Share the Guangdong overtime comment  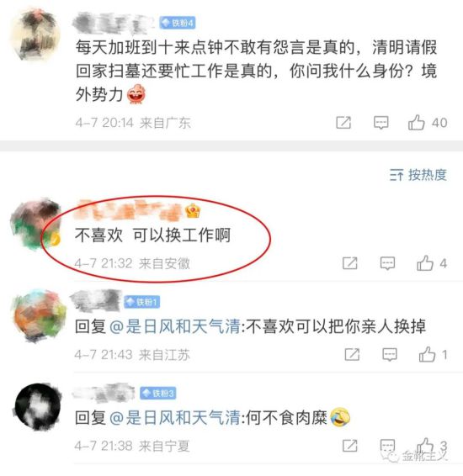click(343, 123)
